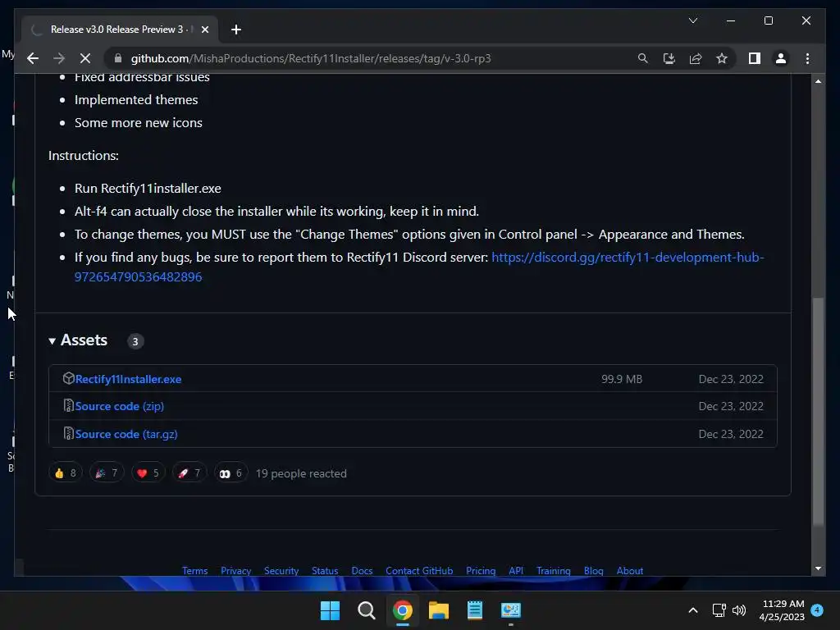Open the About footer link
The image size is (840, 630).
pos(629,571)
